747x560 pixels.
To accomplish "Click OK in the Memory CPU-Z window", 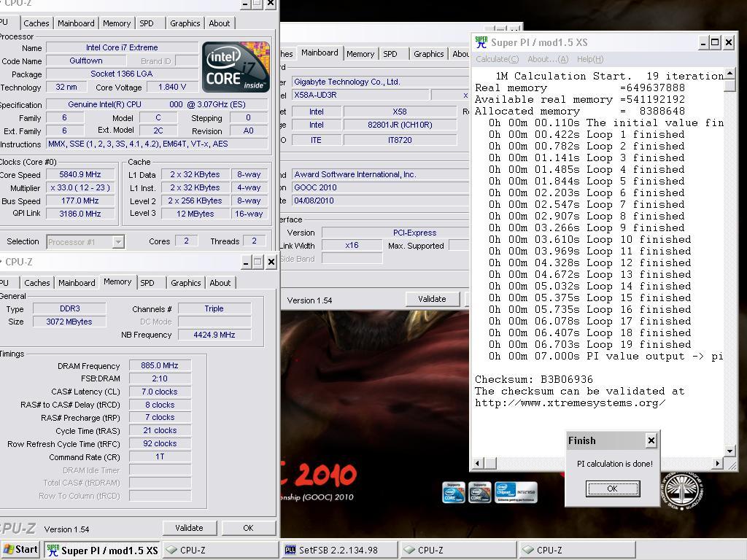I will pyautogui.click(x=248, y=528).
